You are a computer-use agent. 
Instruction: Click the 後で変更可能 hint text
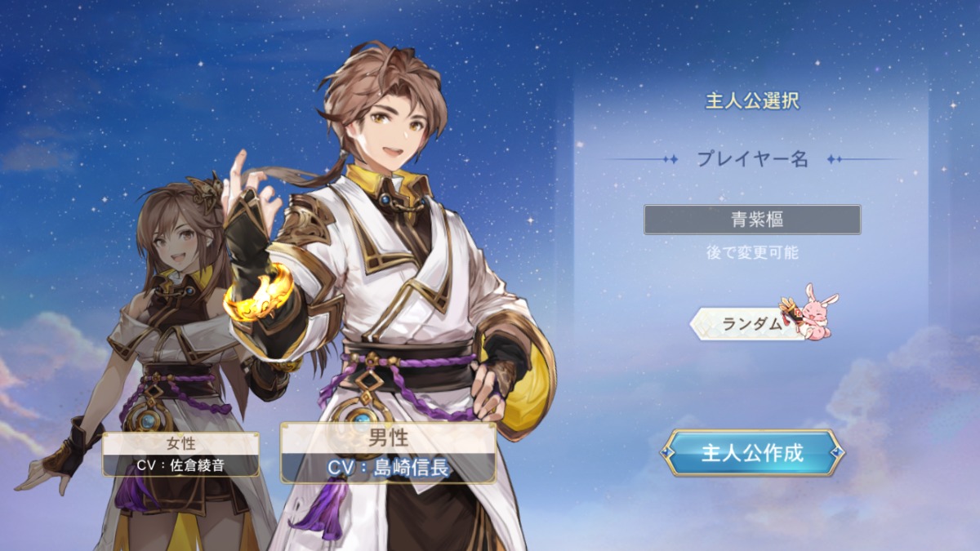[x=752, y=252]
